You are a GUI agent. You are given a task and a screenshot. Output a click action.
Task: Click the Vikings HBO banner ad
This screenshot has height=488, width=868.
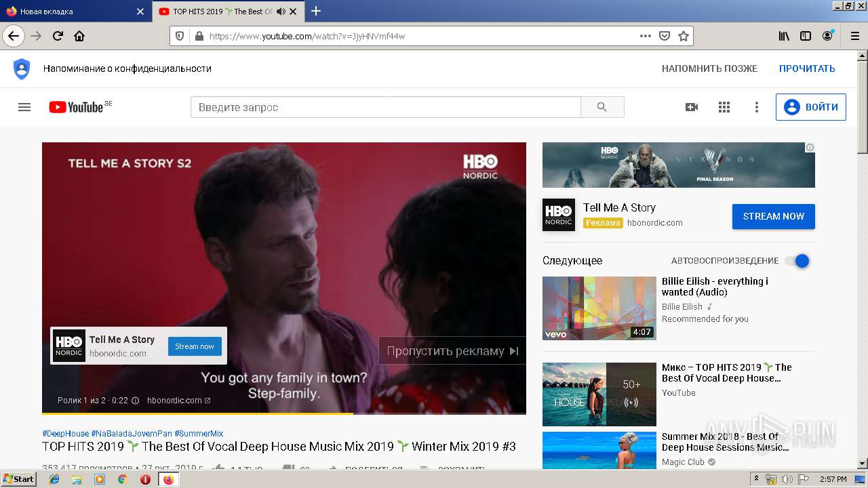679,165
